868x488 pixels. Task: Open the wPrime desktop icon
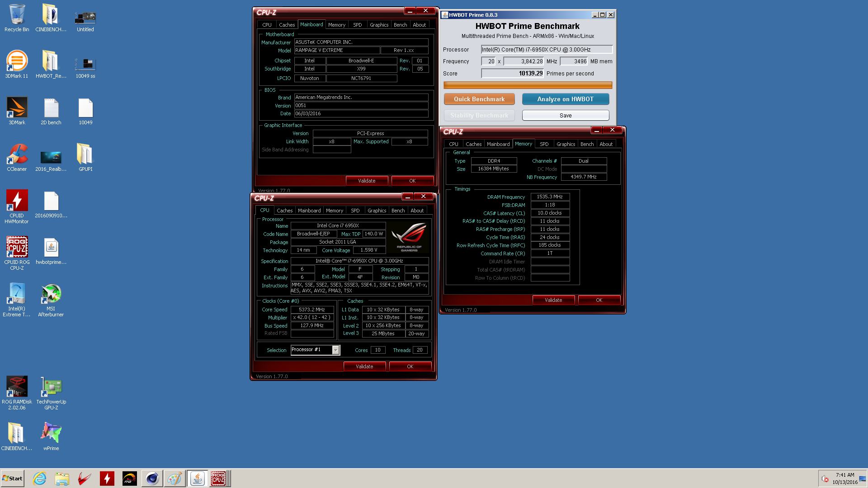[x=51, y=436]
